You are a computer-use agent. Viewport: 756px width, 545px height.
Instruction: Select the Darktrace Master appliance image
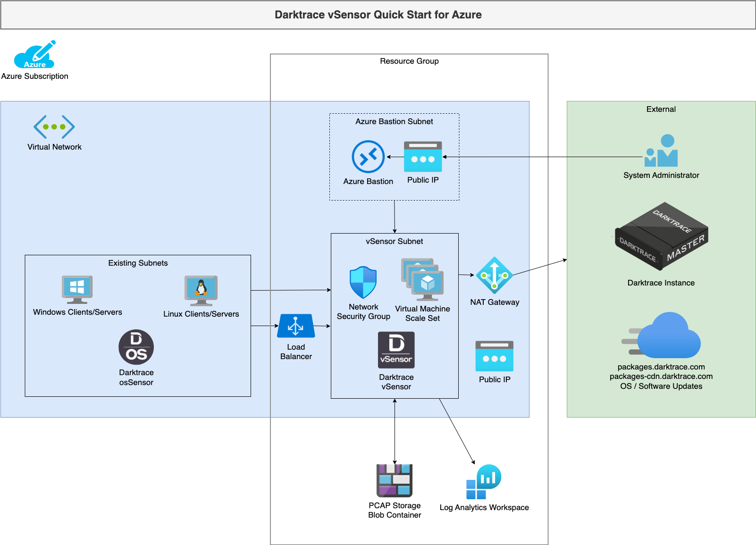point(661,236)
